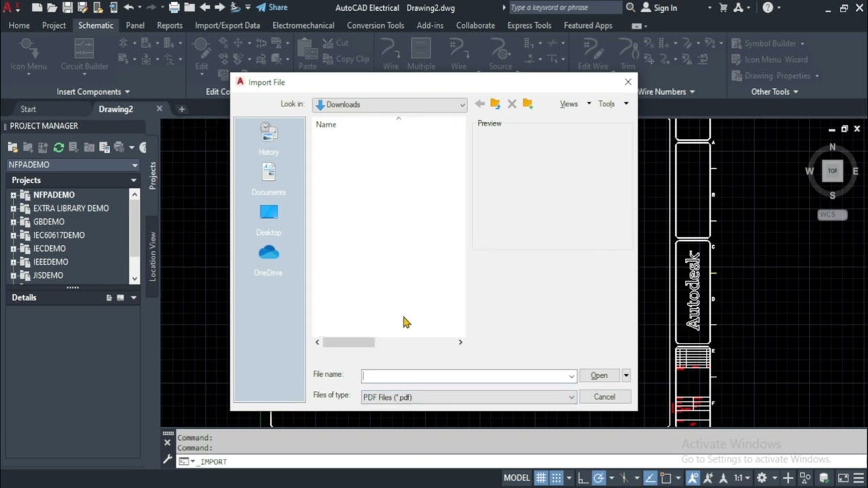The width and height of the screenshot is (868, 488).
Task: Click the Customization hamburger icon in status bar
Action: click(x=859, y=478)
